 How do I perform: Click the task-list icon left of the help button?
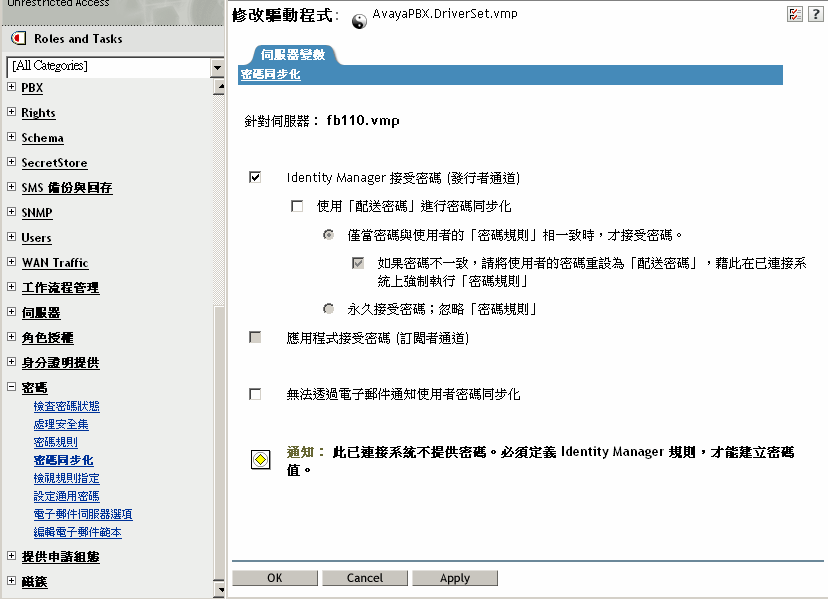(795, 13)
